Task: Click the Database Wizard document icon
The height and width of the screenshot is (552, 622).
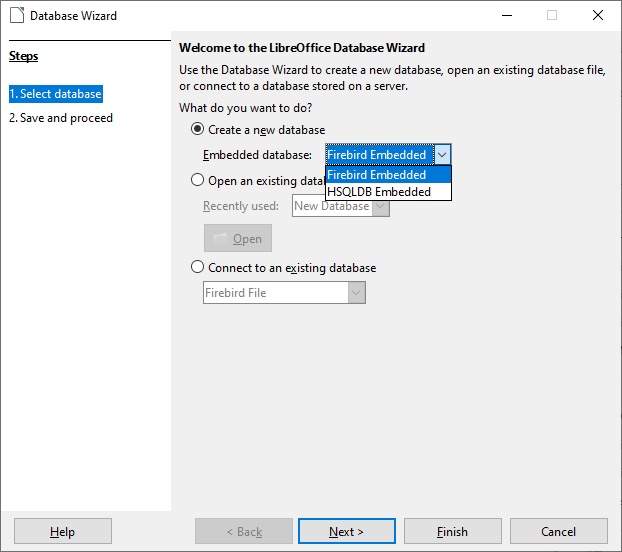Action: click(17, 15)
